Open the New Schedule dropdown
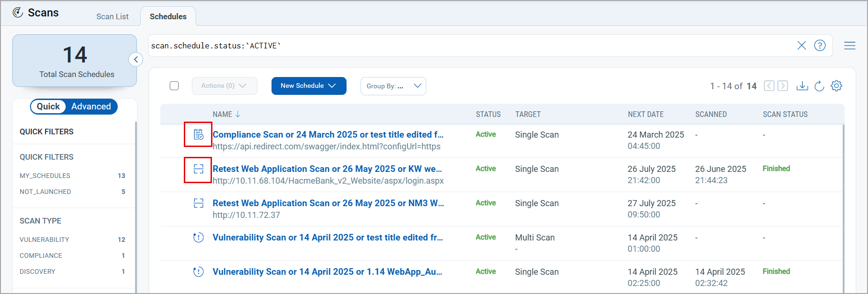The image size is (868, 294). (x=309, y=86)
